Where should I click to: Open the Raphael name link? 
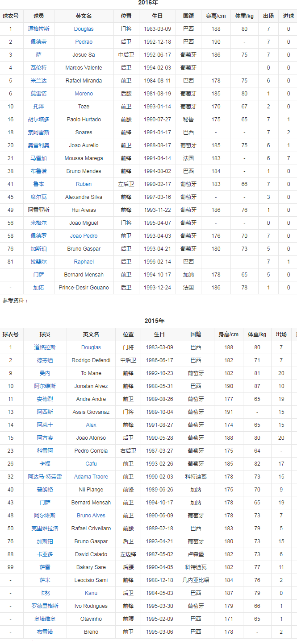coord(84,262)
